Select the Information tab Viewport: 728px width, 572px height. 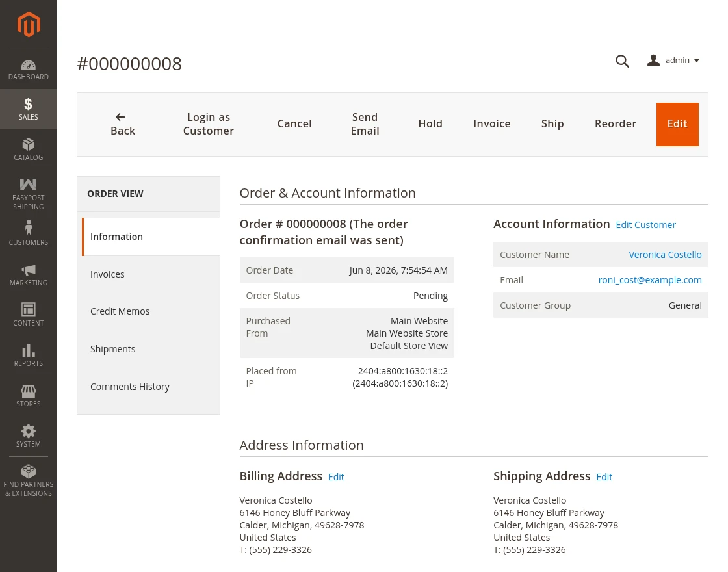click(151, 237)
